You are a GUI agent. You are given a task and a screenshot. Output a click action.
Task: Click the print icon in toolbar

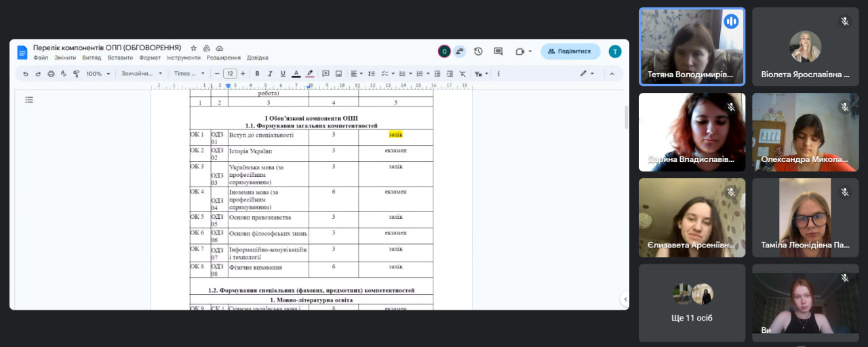coord(51,74)
